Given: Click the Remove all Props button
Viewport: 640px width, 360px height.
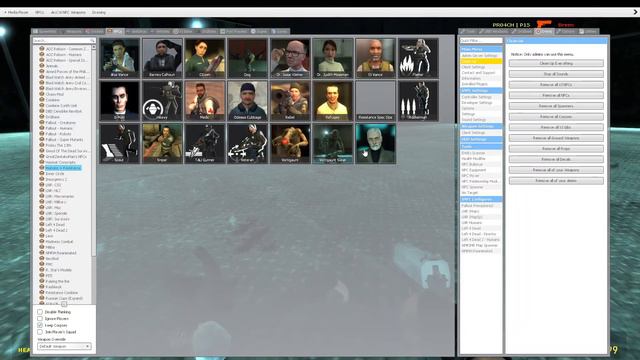Looking at the screenshot, I should (x=556, y=149).
